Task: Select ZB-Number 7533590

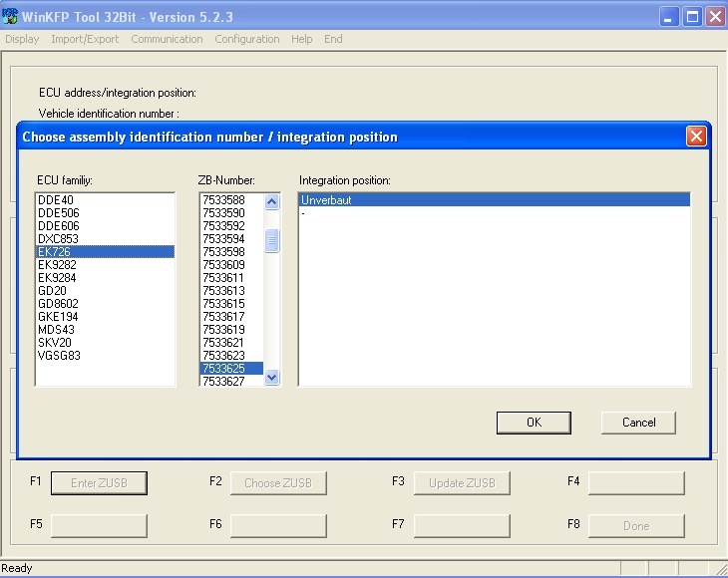Action: click(231, 213)
